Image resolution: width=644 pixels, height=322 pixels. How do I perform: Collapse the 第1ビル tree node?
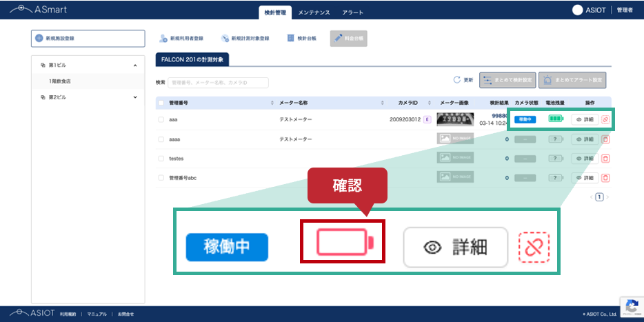135,66
